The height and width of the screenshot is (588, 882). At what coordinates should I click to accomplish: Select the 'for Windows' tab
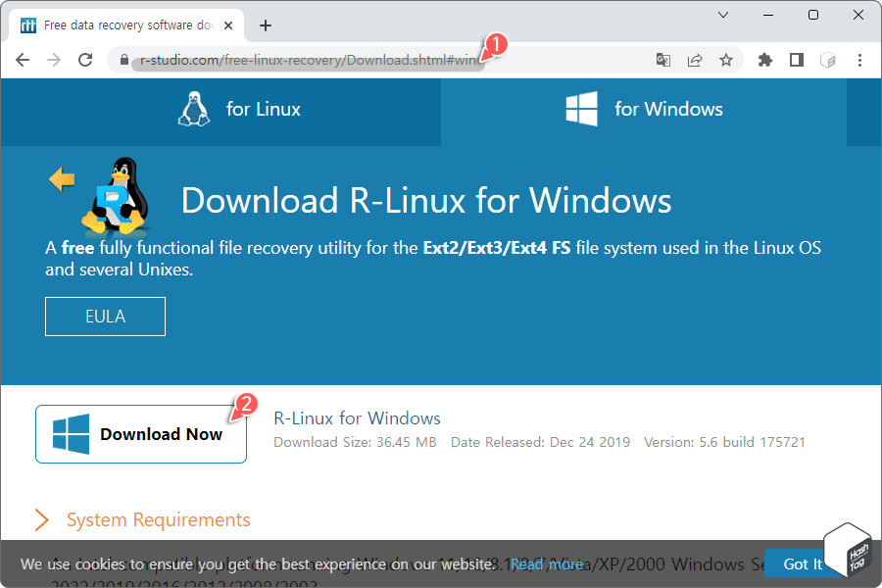tap(644, 110)
